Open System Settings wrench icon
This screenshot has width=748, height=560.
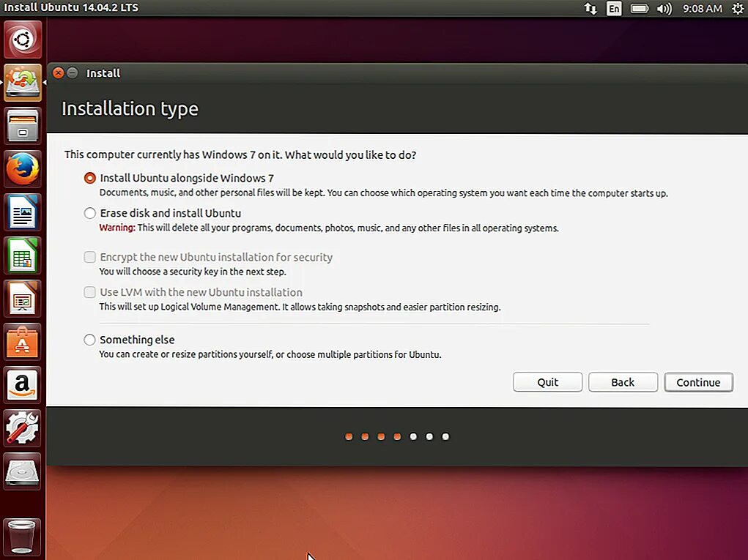tap(23, 428)
